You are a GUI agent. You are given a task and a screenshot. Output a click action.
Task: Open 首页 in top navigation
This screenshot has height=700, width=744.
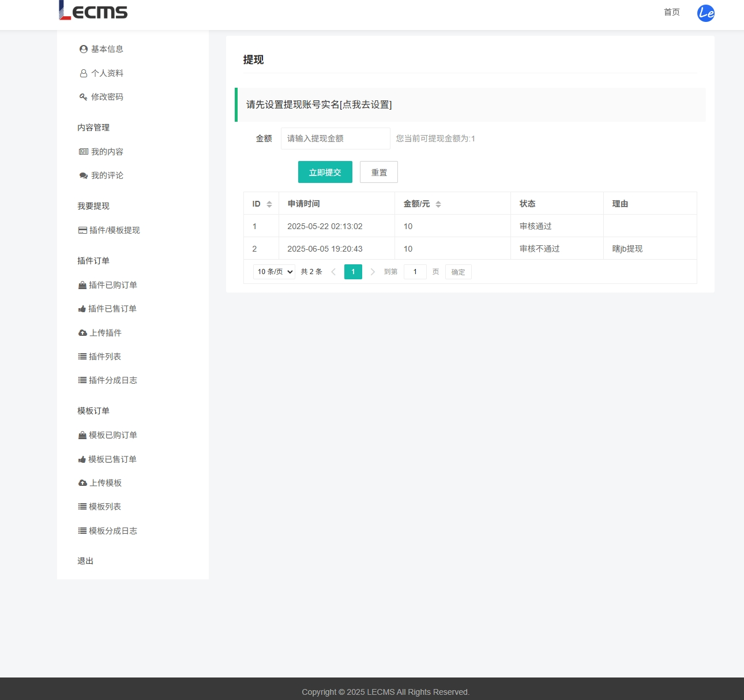672,12
